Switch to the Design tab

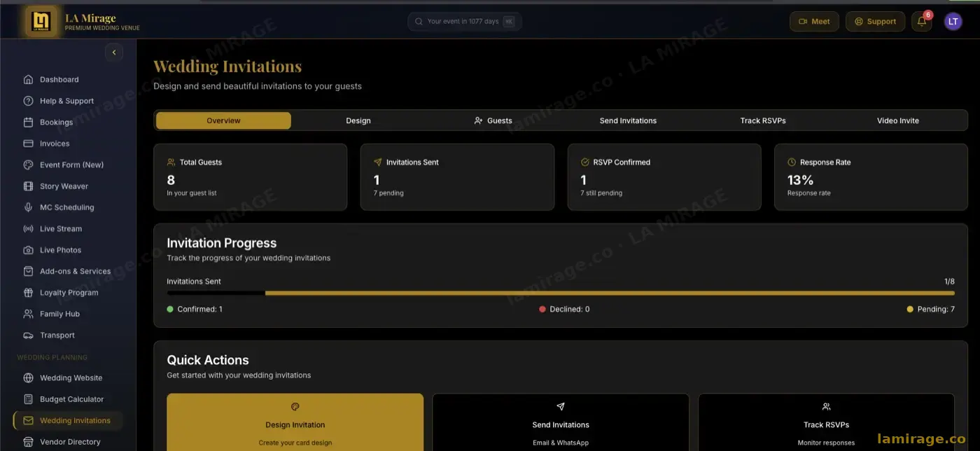click(358, 120)
